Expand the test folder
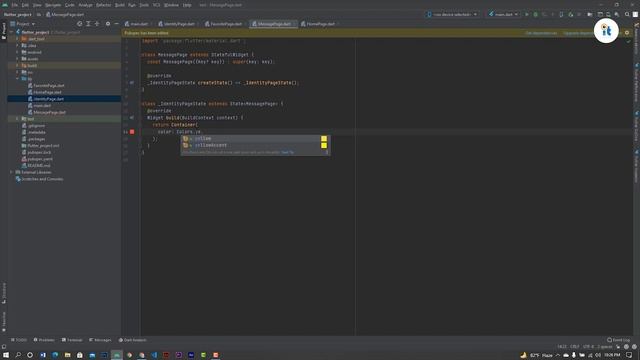The height and width of the screenshot is (360, 640). click(x=17, y=119)
